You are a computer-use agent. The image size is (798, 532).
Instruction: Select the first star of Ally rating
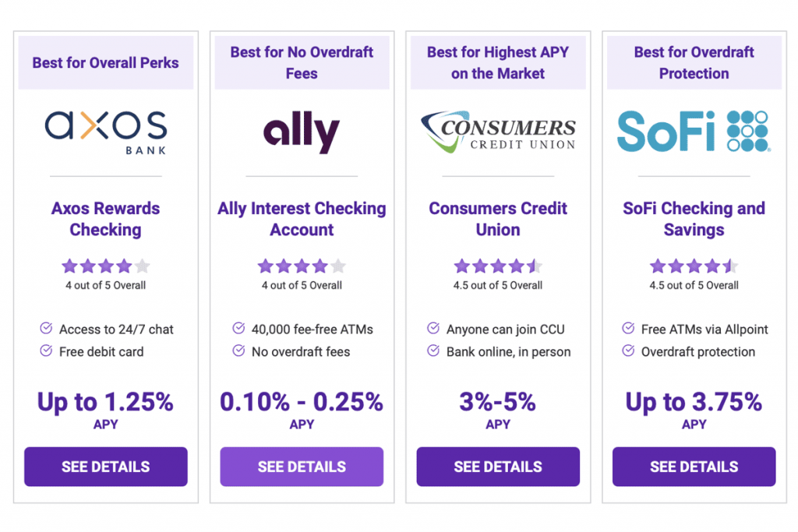[x=267, y=266]
